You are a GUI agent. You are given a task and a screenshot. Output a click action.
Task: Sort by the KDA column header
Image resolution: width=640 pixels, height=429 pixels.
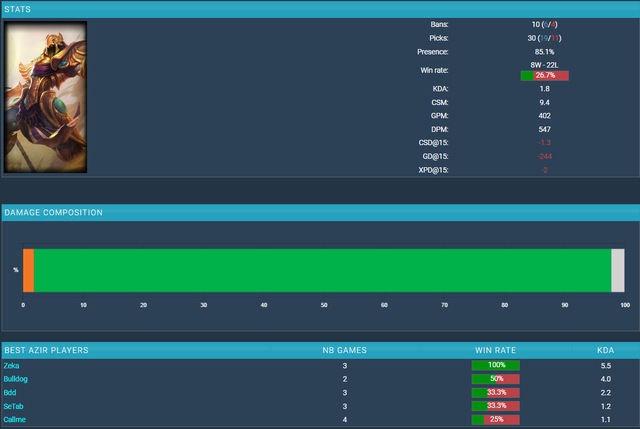point(605,350)
